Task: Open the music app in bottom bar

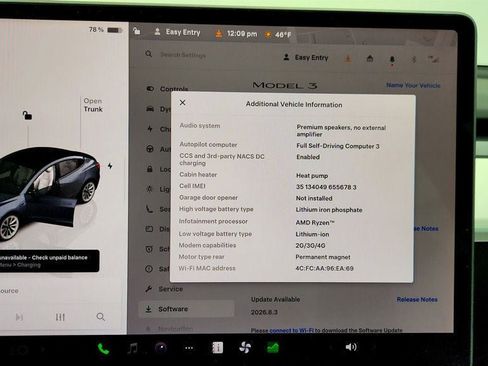Action: click(132, 348)
